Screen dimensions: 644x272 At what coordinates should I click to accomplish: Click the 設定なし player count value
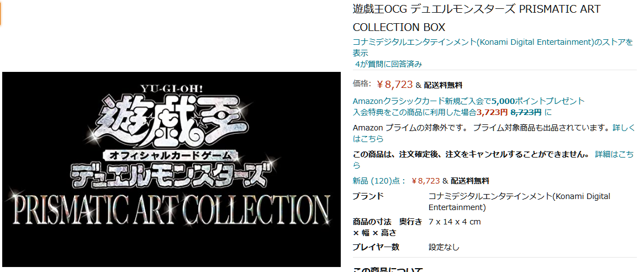[444, 247]
